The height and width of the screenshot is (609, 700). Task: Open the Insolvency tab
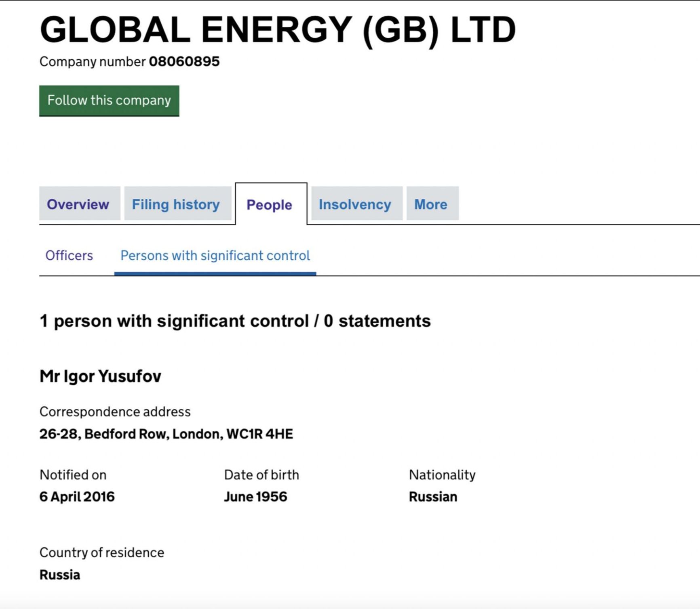pyautogui.click(x=355, y=204)
